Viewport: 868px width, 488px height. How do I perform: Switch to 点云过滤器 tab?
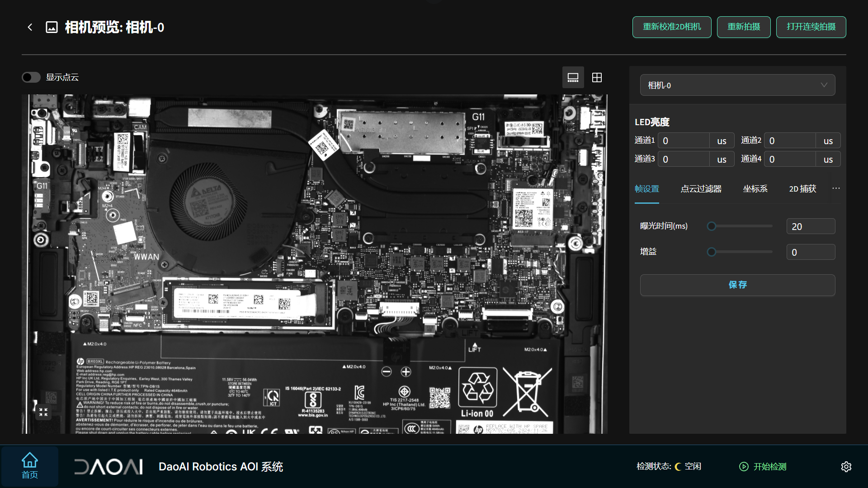point(701,189)
